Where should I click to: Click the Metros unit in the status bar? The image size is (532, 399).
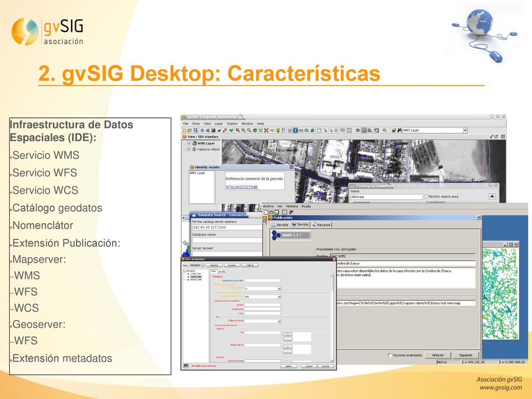click(x=442, y=362)
